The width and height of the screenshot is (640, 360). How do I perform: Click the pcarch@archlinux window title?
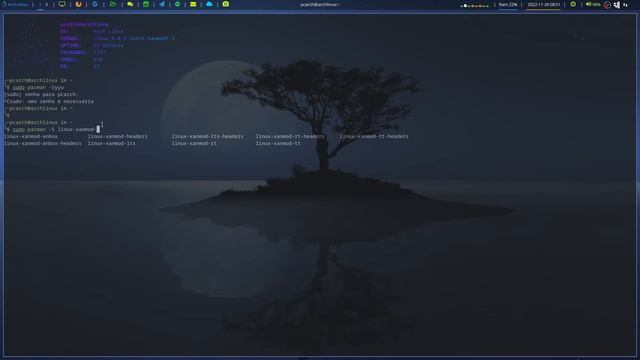[320, 4]
